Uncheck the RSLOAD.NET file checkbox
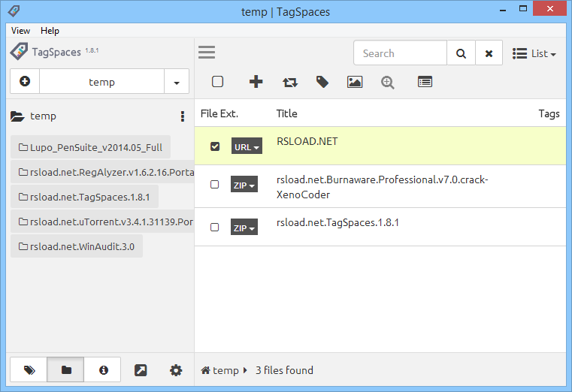Image resolution: width=572 pixels, height=392 pixels. (x=215, y=146)
